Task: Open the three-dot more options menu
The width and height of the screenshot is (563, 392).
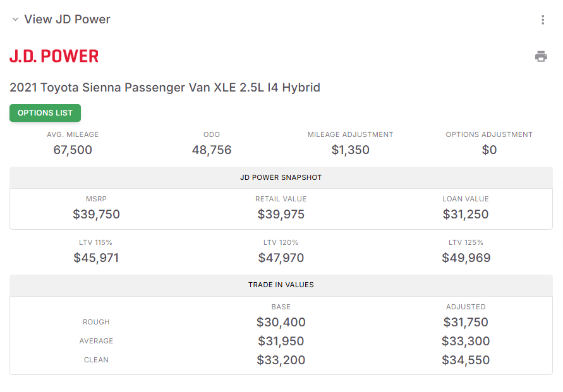Action: pyautogui.click(x=543, y=20)
